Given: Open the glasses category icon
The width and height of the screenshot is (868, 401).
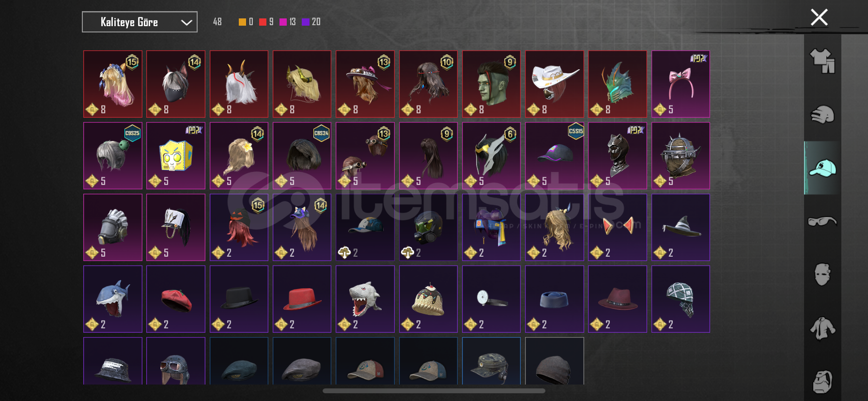Looking at the screenshot, I should pyautogui.click(x=822, y=221).
